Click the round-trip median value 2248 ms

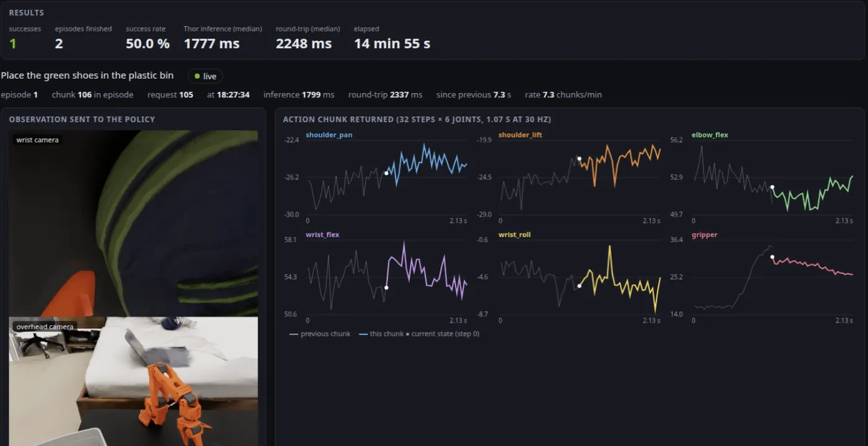tap(304, 43)
